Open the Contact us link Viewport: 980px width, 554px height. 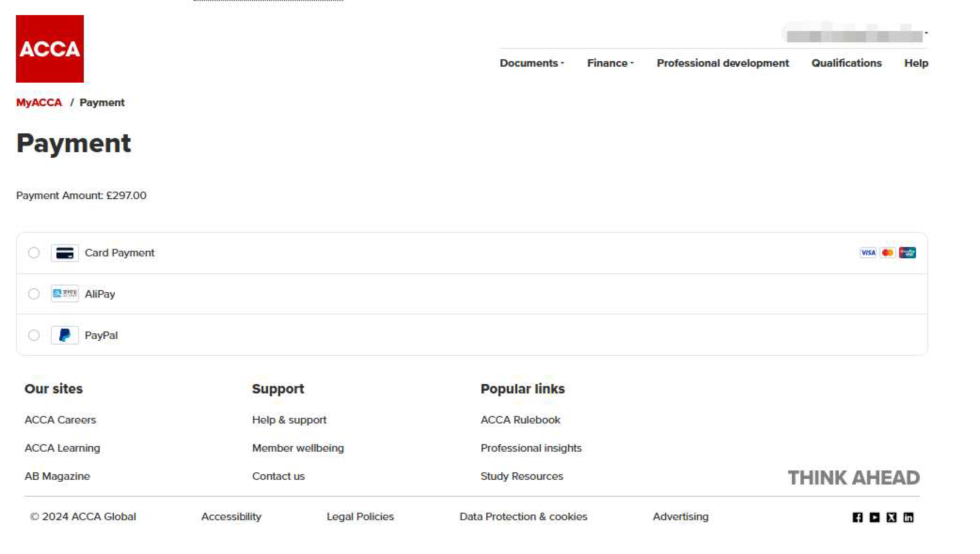(x=278, y=476)
